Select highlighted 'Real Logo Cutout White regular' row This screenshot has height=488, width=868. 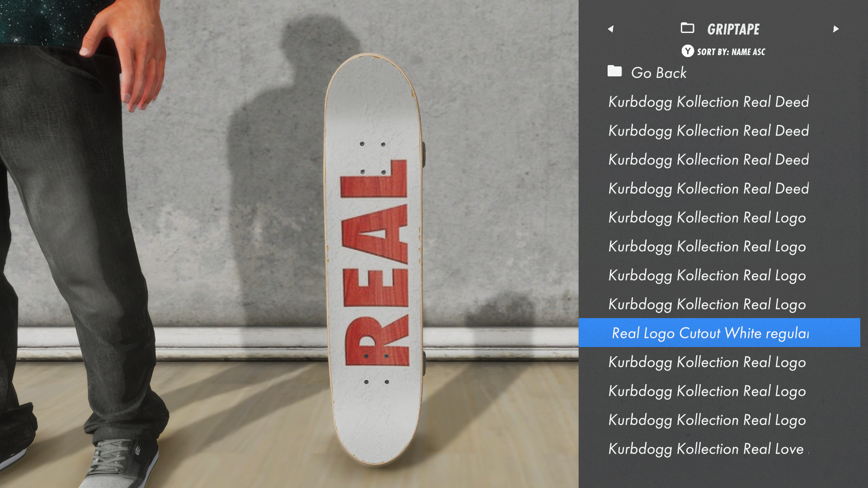(x=719, y=333)
